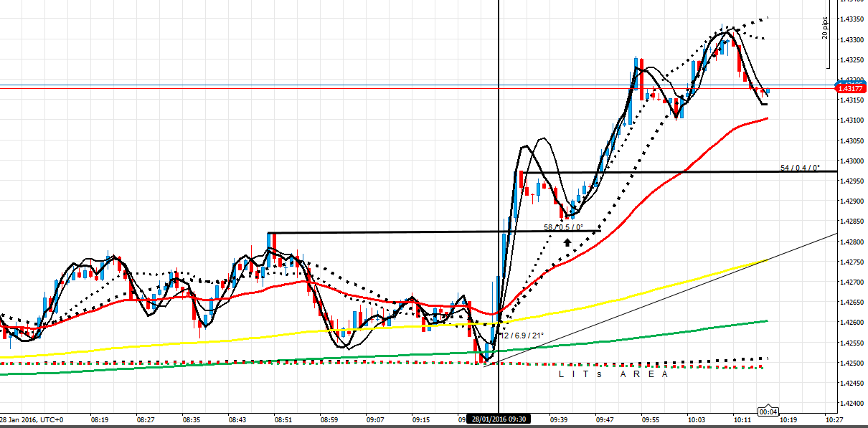Click the 1.42750 price axis label
Image resolution: width=868 pixels, height=428 pixels.
[x=852, y=262]
